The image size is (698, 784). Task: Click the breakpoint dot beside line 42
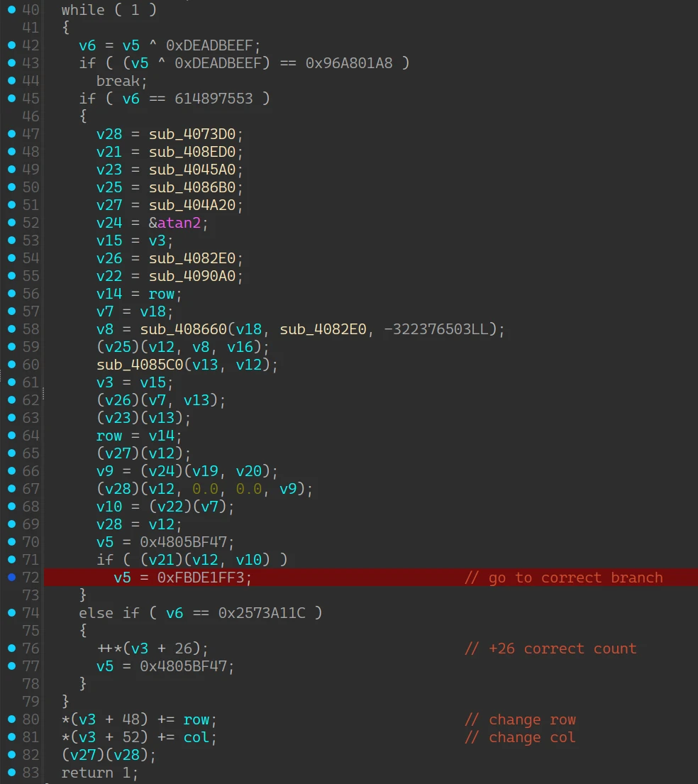coord(11,45)
